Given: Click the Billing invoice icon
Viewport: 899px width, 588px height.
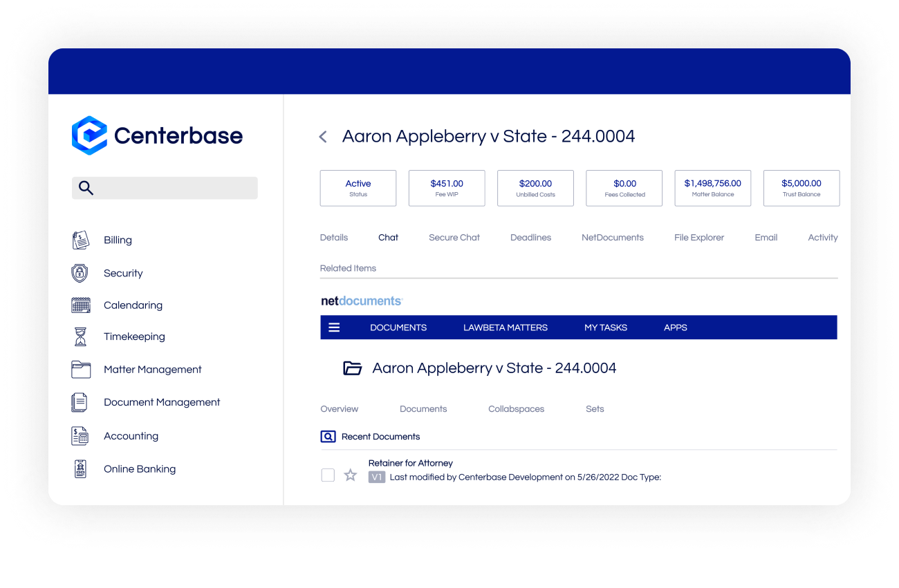Looking at the screenshot, I should coord(81,240).
